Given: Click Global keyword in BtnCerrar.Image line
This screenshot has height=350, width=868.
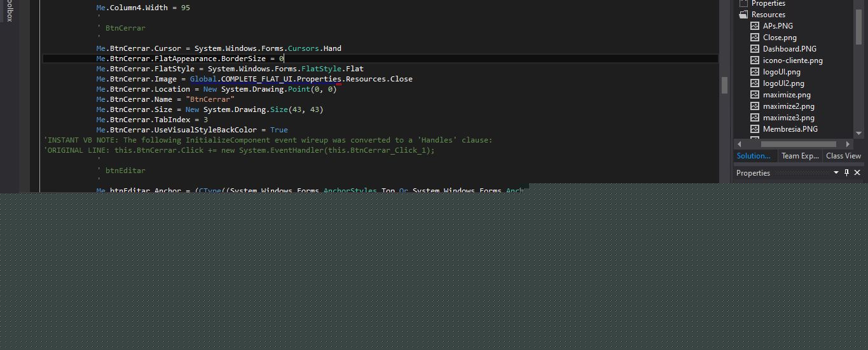Looking at the screenshot, I should 203,79.
